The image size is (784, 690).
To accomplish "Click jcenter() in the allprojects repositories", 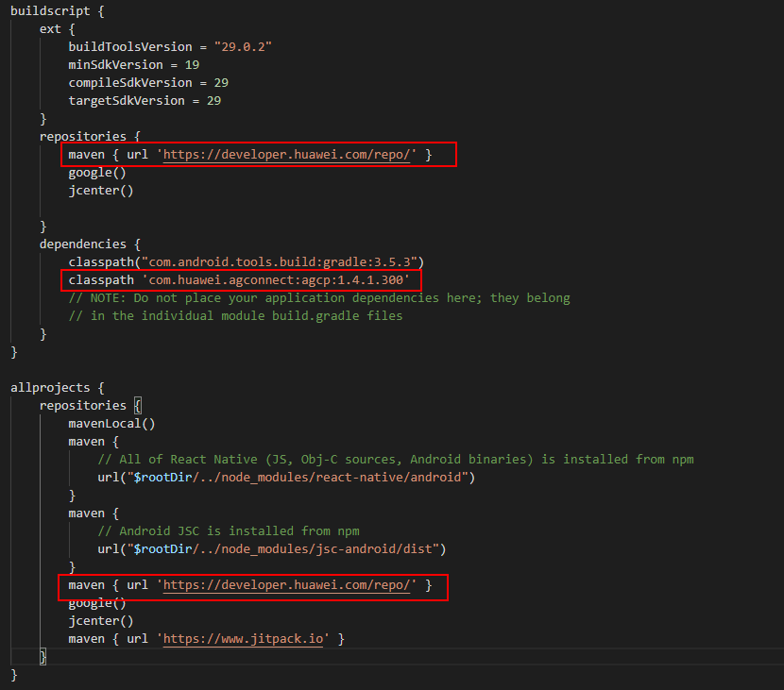I will point(101,621).
